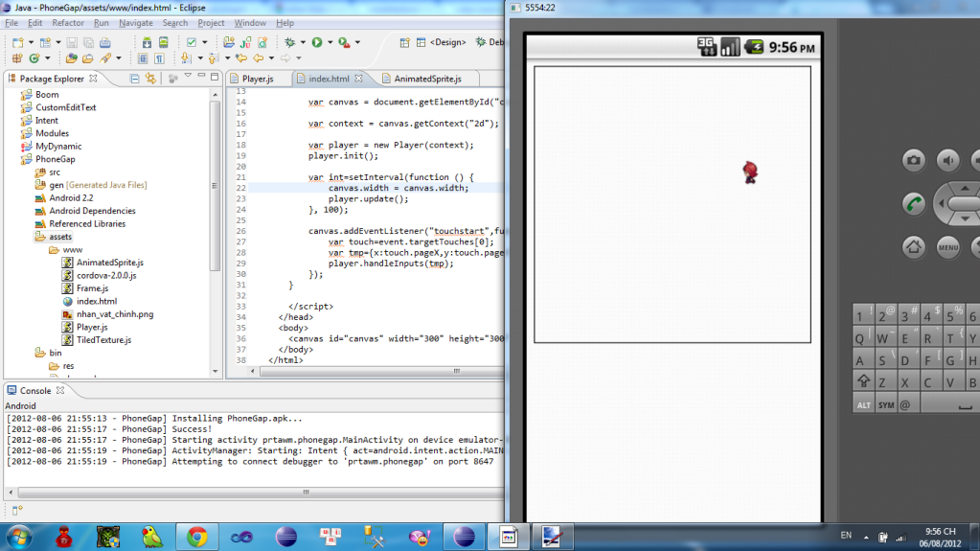980x551 pixels.
Task: Select the assets folder
Action: [60, 237]
